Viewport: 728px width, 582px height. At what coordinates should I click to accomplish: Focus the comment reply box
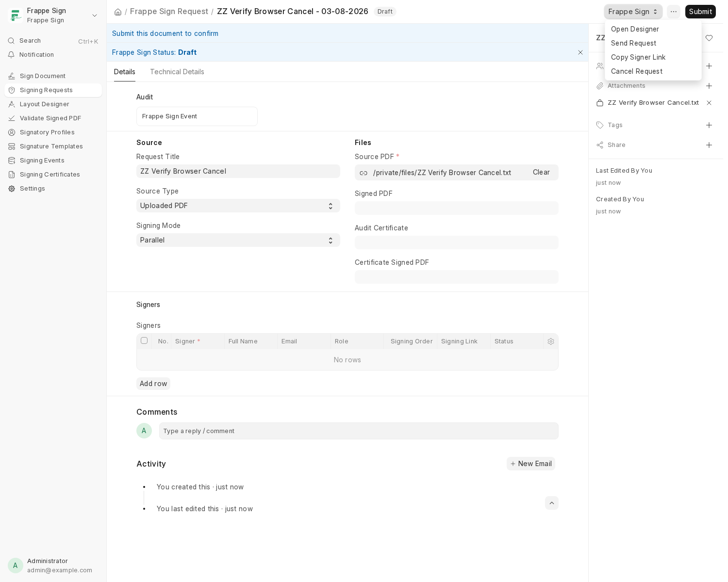click(x=359, y=431)
